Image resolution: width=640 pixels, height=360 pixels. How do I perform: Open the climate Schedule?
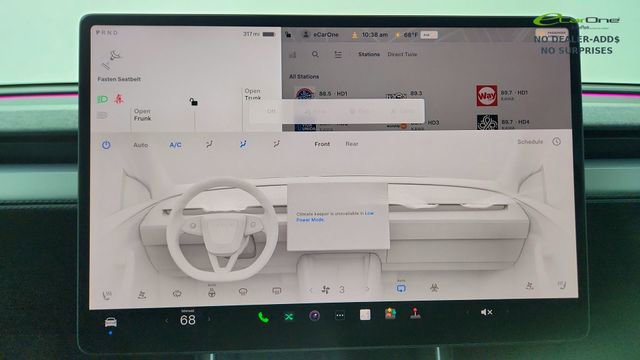coord(530,142)
